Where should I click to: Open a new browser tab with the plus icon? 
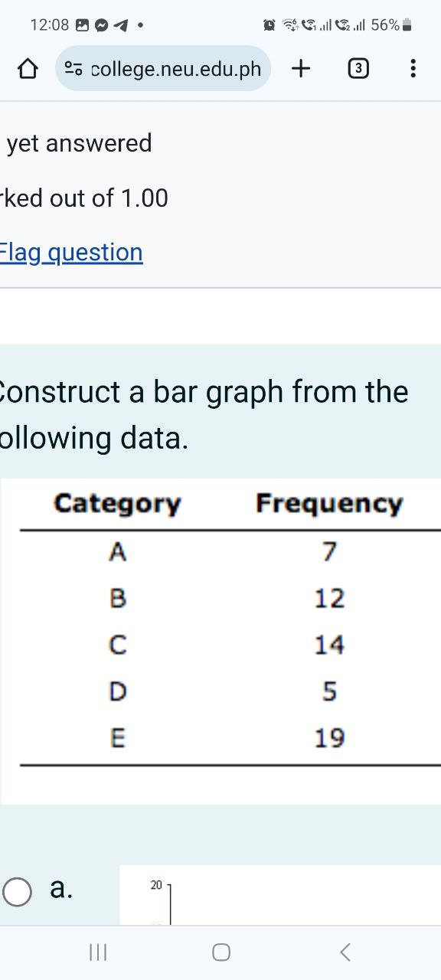tap(300, 69)
